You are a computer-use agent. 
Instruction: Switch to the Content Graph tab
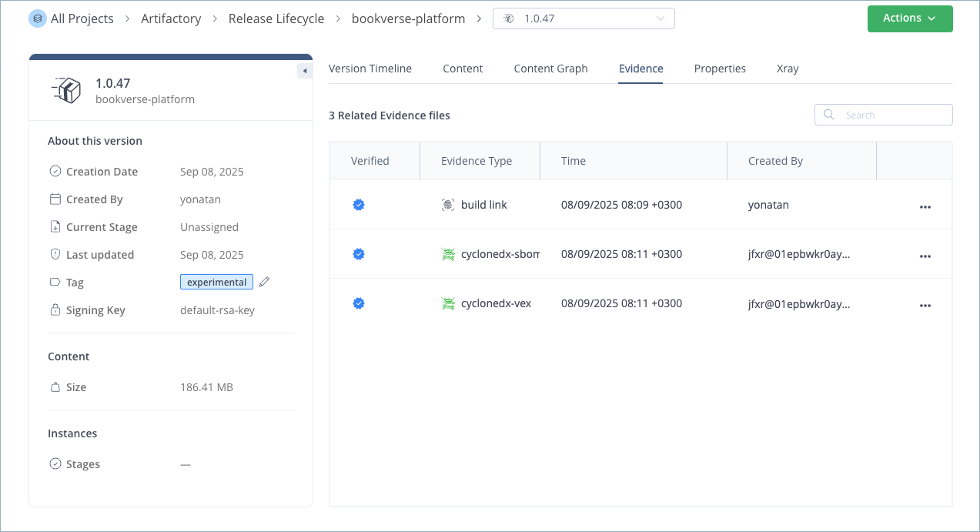(x=550, y=69)
